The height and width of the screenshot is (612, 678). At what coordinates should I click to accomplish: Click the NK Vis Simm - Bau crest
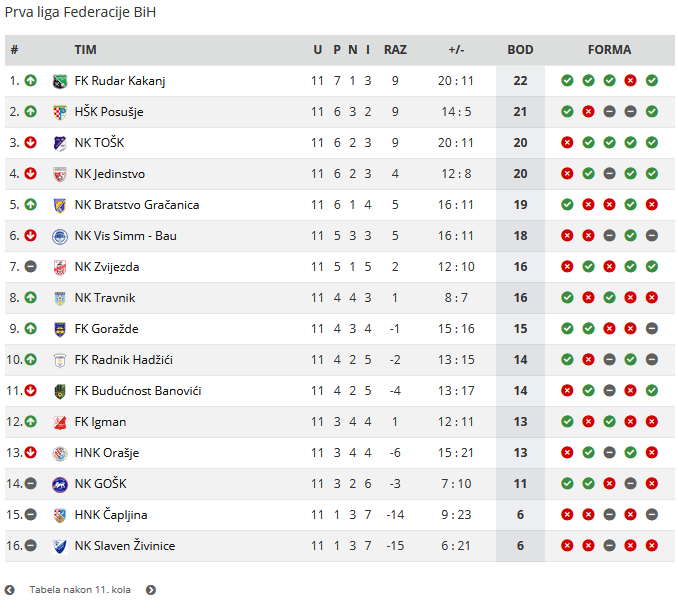click(x=60, y=236)
